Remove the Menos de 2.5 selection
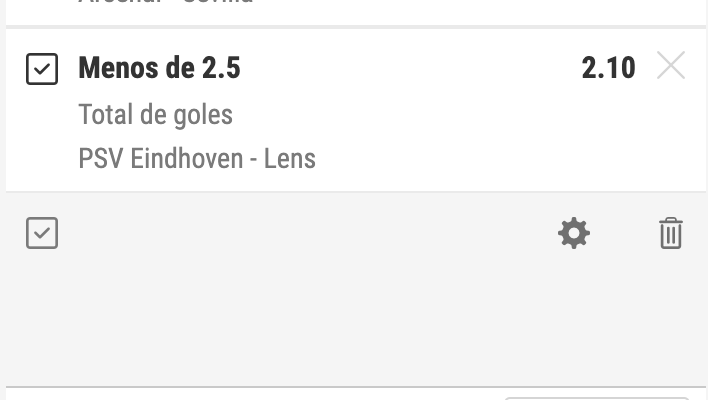This screenshot has width=708, height=400. pos(671,65)
